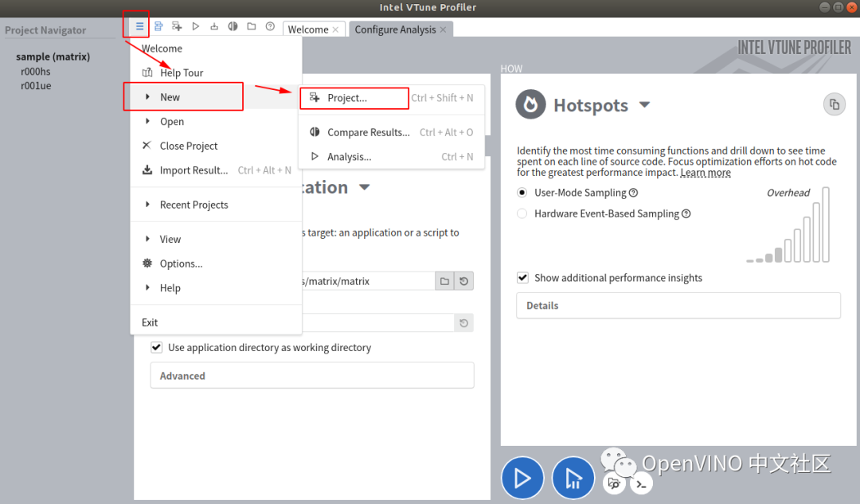
Task: Select Project... in the New submenu
Action: tap(391, 98)
